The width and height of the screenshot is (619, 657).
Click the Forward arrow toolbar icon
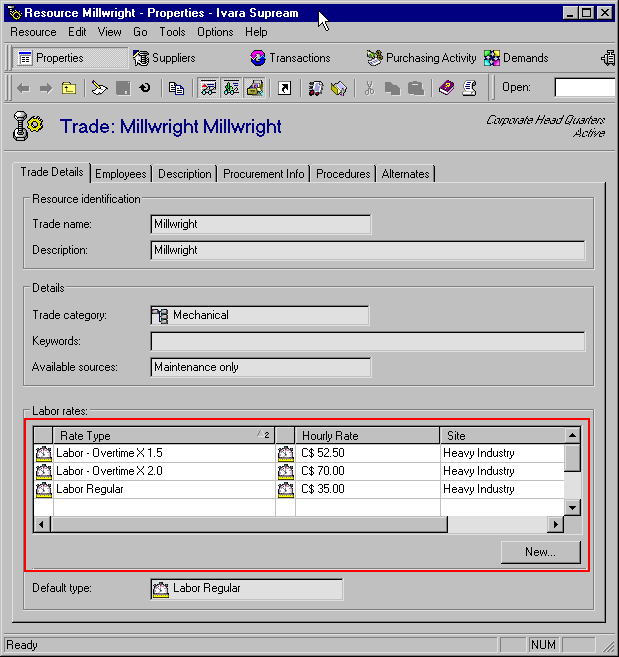(46, 88)
